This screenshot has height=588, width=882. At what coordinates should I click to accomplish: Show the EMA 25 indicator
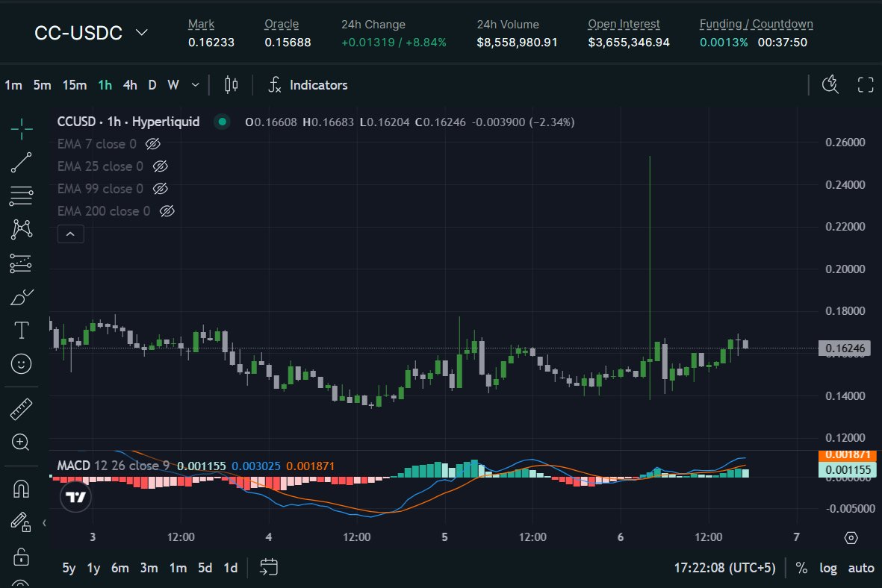tap(161, 166)
